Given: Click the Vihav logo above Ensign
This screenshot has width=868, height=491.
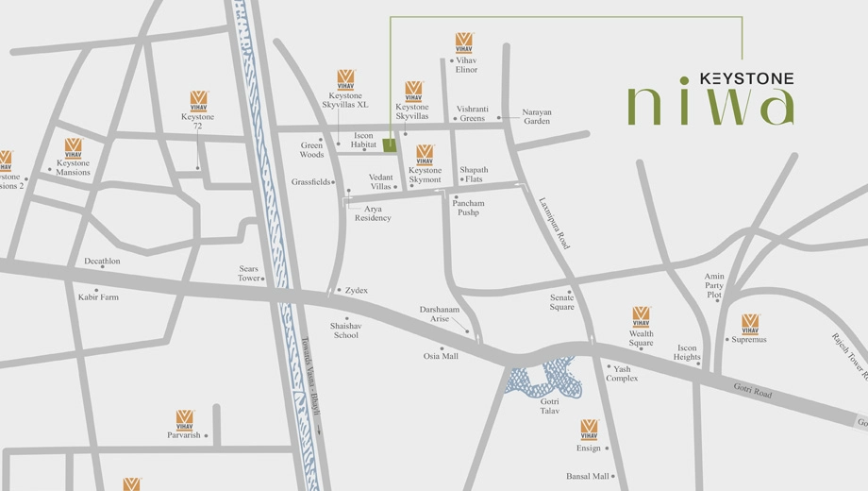Looking at the screenshot, I should (x=589, y=430).
